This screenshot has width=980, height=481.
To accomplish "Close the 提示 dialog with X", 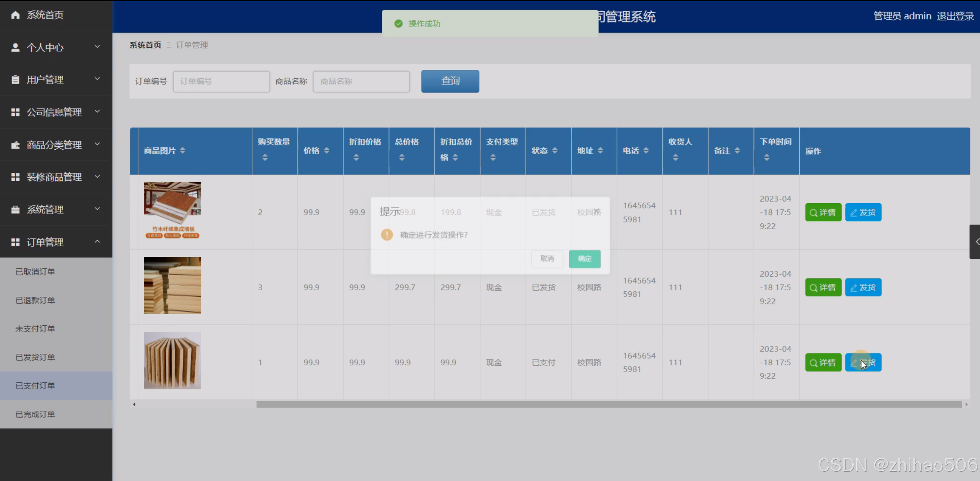I will [597, 211].
